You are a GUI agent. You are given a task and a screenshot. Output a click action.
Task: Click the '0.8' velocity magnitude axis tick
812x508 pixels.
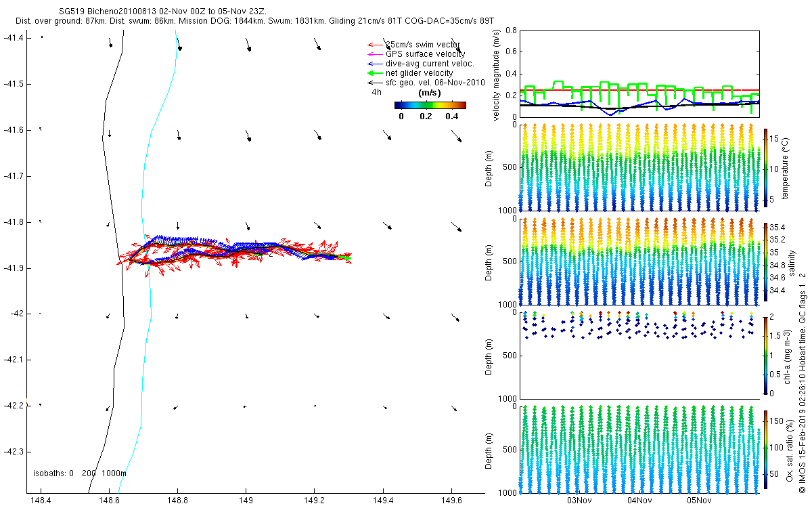(512, 31)
